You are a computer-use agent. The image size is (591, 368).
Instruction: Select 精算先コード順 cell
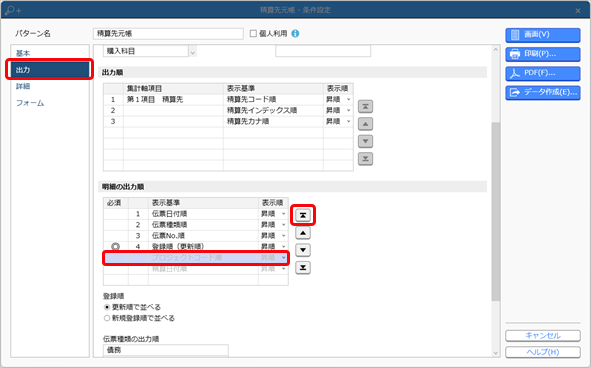pyautogui.click(x=273, y=100)
